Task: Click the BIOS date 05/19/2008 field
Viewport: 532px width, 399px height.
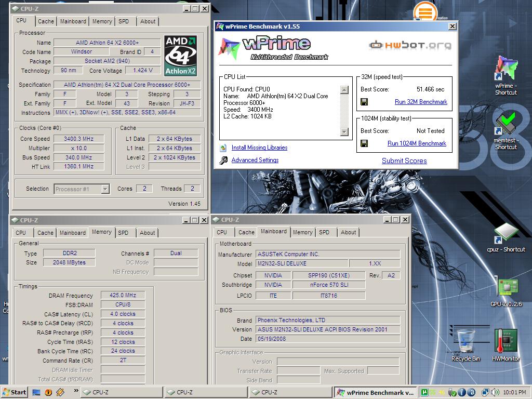Action: [x=328, y=339]
